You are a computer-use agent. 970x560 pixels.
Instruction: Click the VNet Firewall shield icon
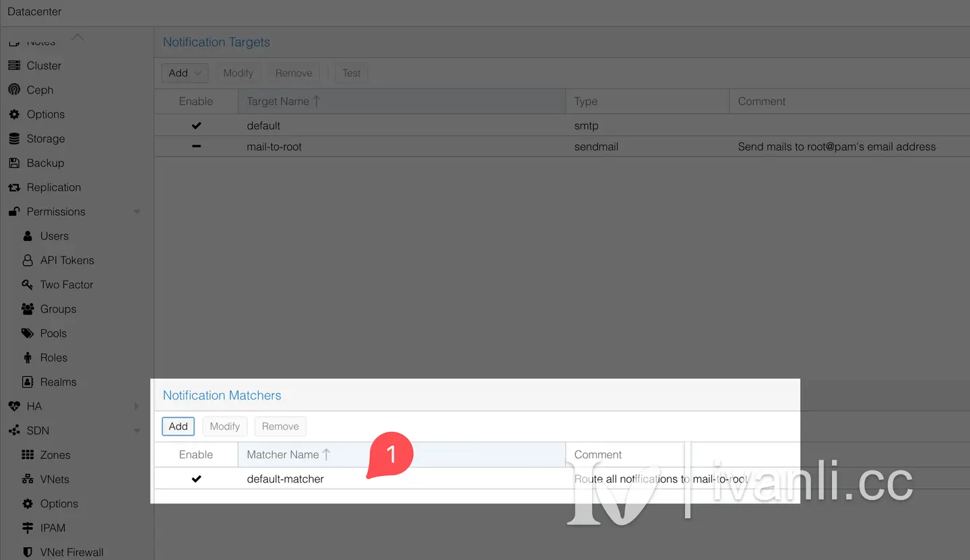pos(28,552)
